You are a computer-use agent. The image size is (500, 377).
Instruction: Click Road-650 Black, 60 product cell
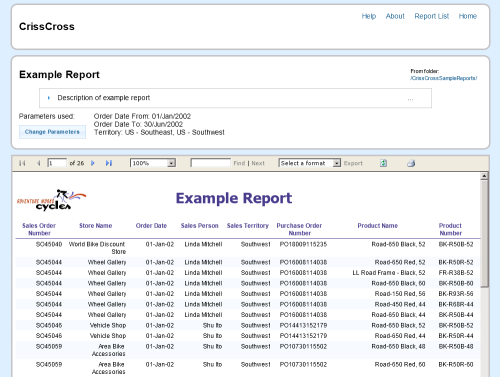point(399,283)
